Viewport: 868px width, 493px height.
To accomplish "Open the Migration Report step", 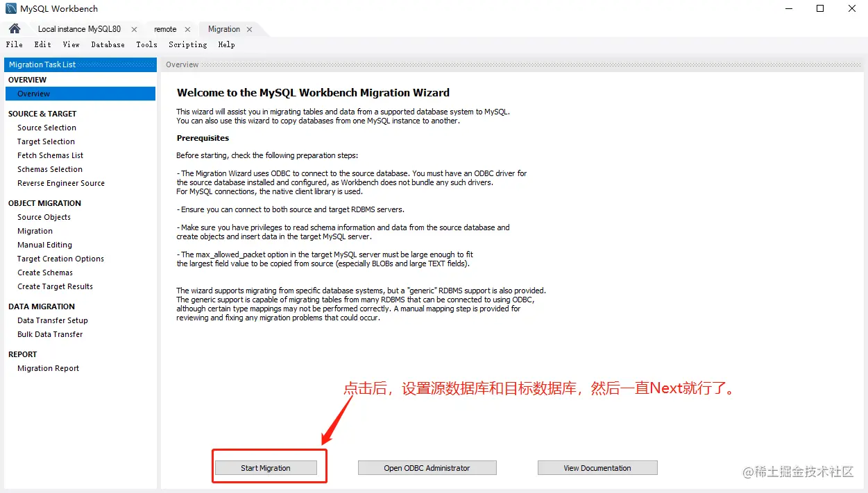I will pyautogui.click(x=49, y=368).
